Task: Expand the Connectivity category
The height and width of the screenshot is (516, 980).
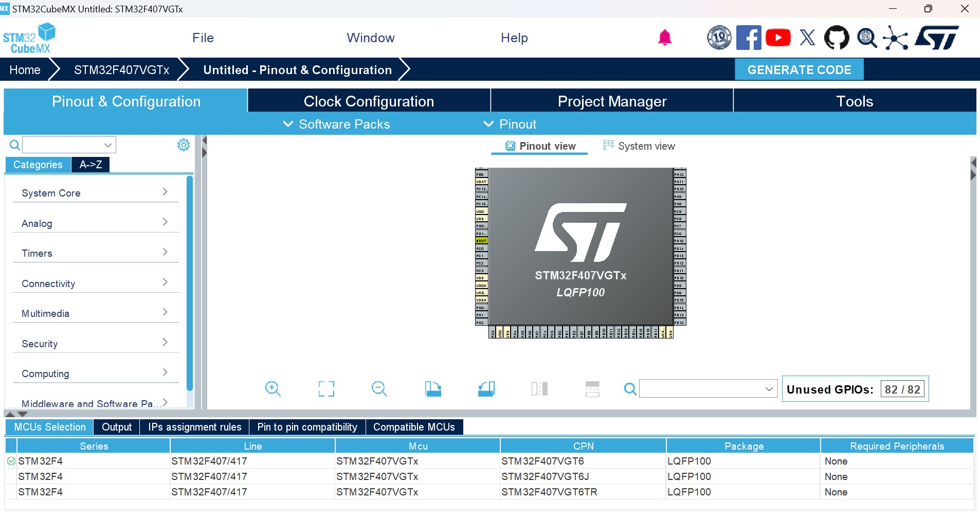Action: click(x=95, y=283)
